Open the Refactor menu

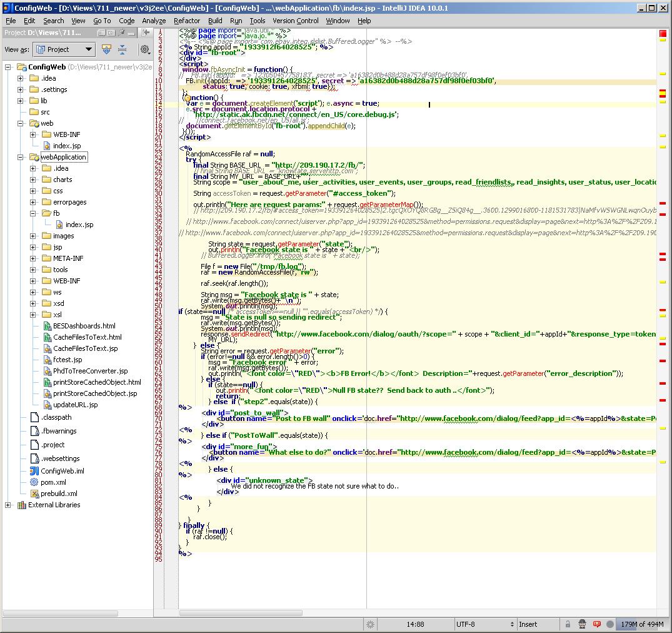(x=187, y=21)
